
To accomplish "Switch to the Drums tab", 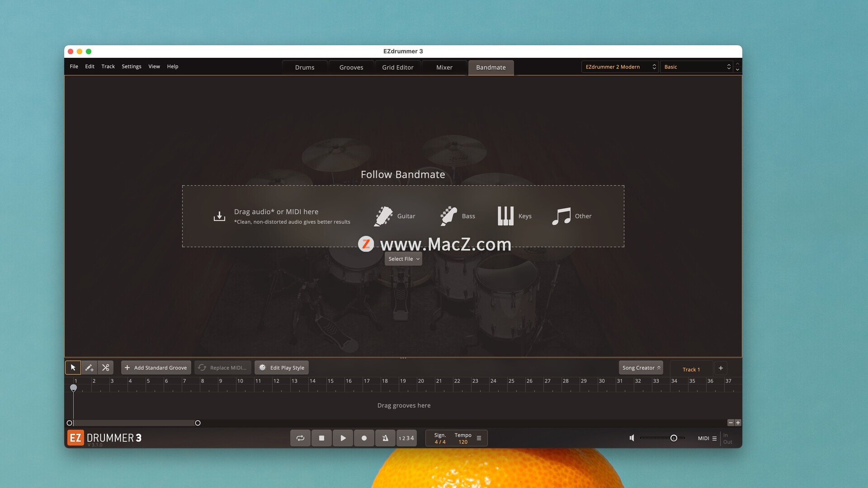I will click(305, 67).
